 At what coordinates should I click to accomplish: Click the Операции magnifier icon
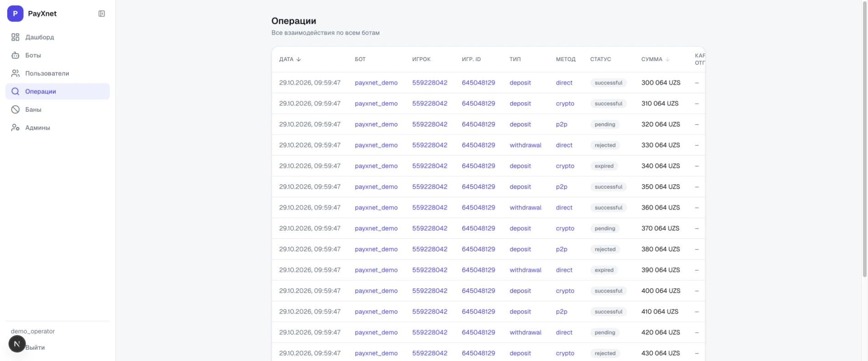click(15, 91)
